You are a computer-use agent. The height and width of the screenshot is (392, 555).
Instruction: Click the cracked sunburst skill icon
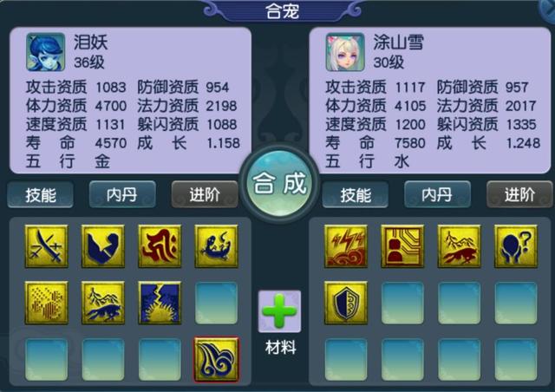[x=160, y=303]
